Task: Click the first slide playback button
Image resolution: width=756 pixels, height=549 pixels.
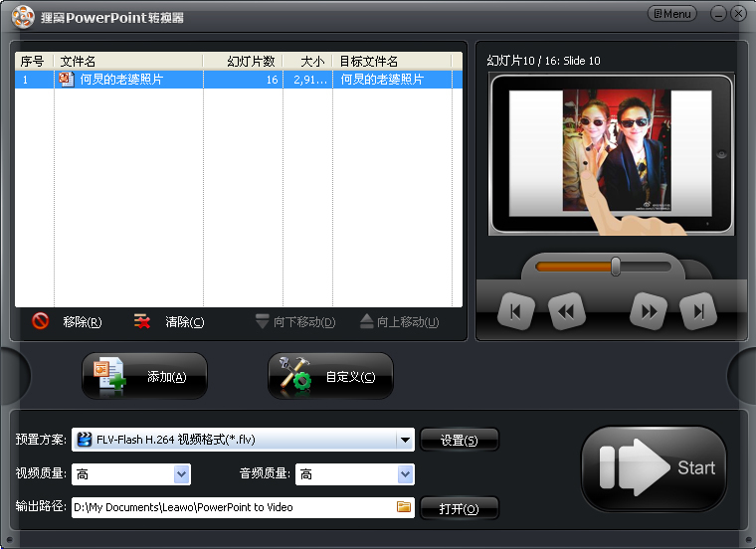Action: point(516,311)
